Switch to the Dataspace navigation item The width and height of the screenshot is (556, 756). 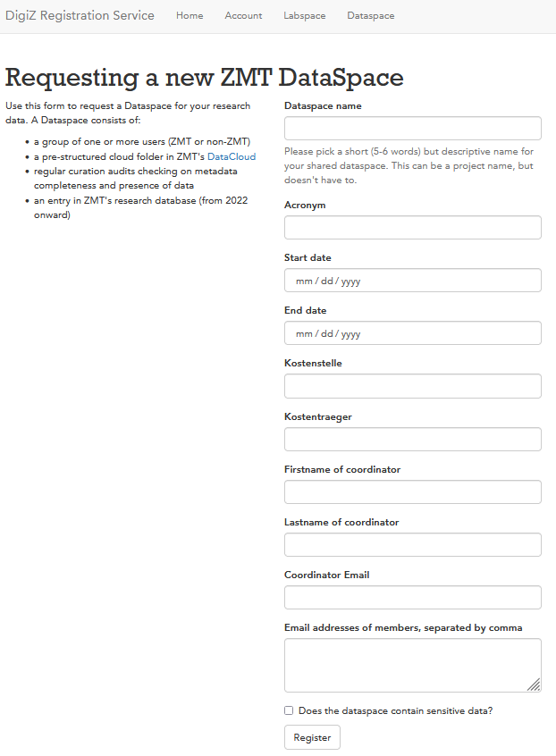pos(370,16)
